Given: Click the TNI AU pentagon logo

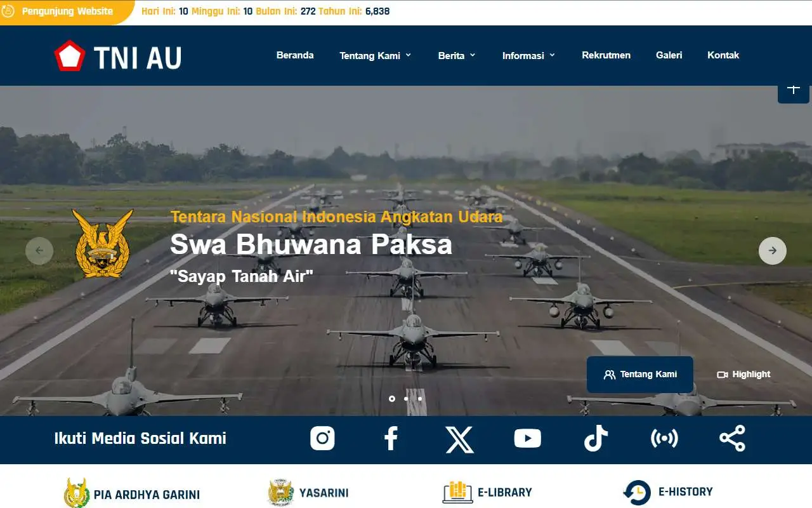Looking at the screenshot, I should (69, 56).
